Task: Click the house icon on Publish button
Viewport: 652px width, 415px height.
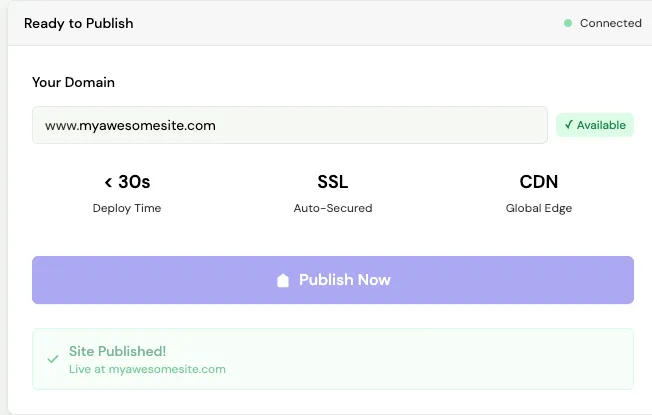Action: [283, 280]
